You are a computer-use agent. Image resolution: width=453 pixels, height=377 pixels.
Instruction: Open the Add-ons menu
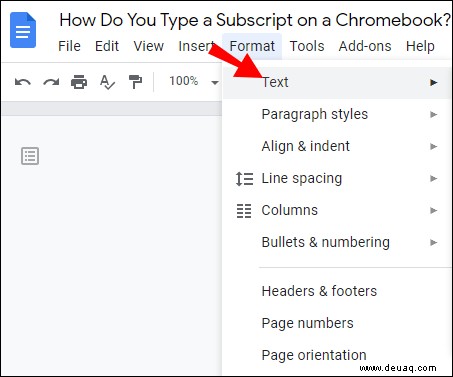tap(365, 46)
